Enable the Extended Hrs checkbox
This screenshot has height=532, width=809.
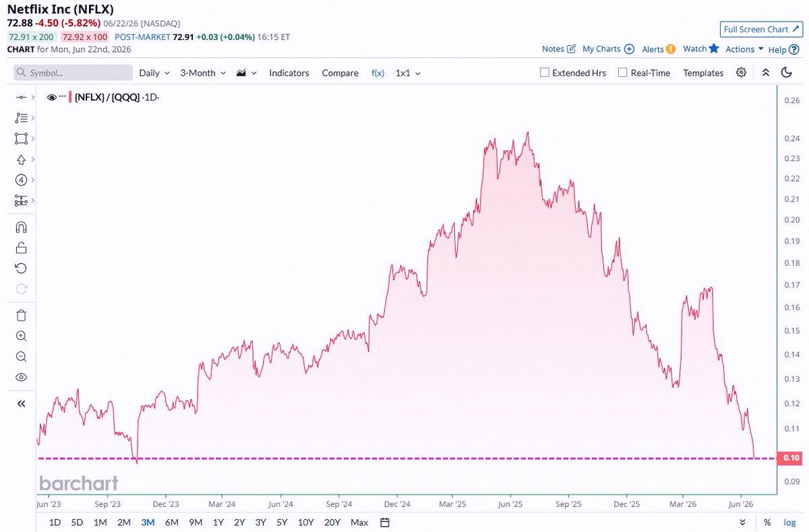(x=544, y=72)
